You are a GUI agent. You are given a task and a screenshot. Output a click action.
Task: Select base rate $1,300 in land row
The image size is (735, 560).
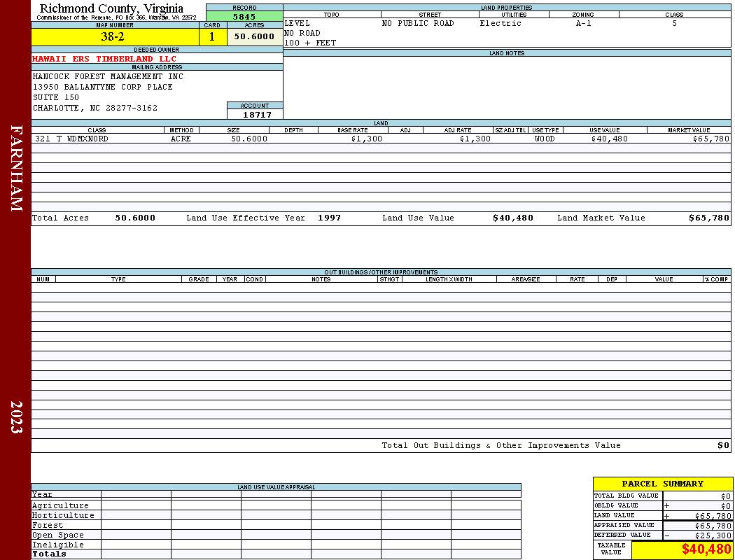(x=367, y=139)
